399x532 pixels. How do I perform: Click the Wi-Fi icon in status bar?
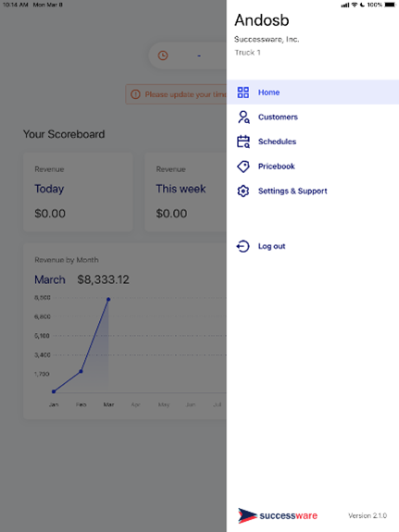tap(355, 5)
